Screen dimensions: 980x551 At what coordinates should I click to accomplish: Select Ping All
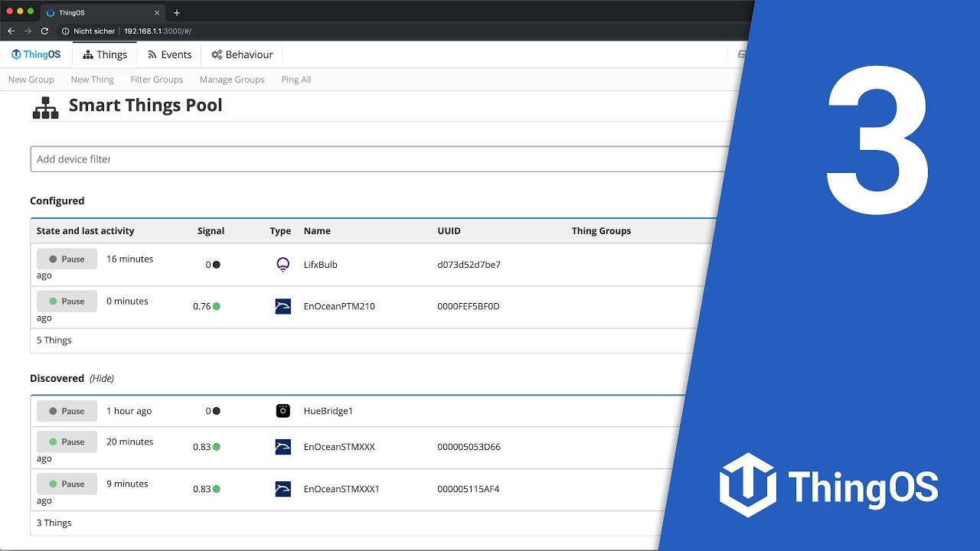pos(296,80)
